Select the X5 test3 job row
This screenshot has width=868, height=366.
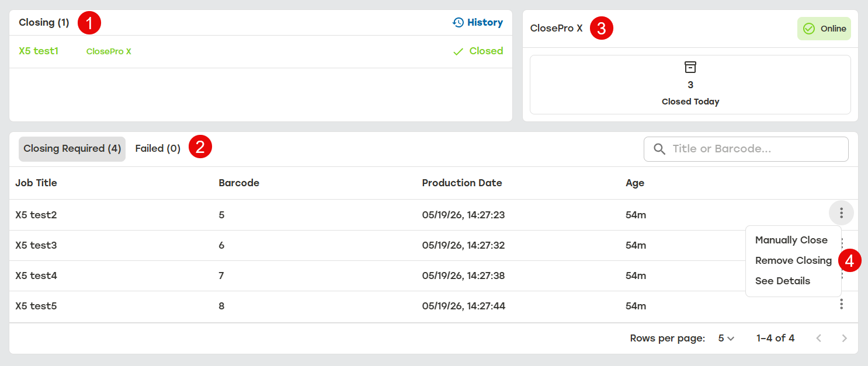pos(433,245)
